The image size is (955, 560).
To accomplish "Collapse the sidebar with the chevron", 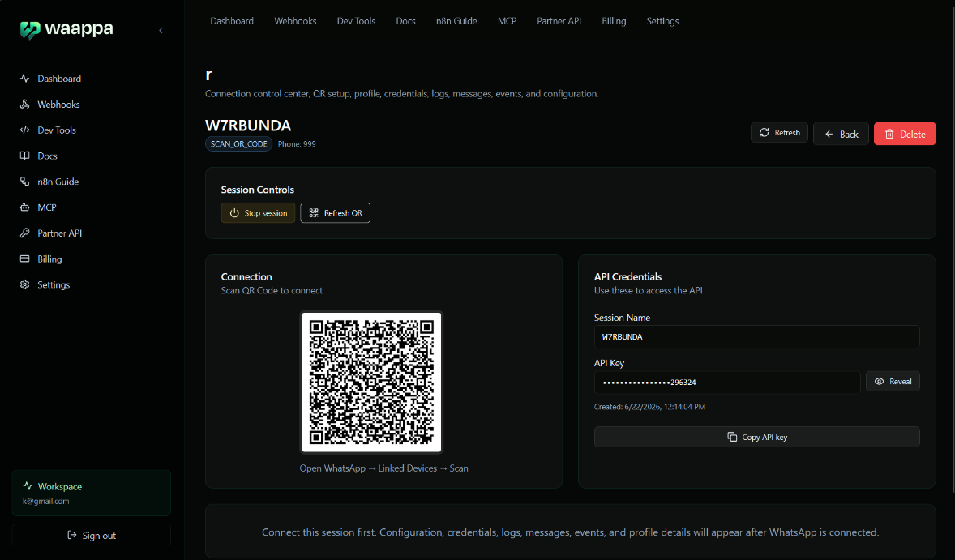I will point(161,31).
